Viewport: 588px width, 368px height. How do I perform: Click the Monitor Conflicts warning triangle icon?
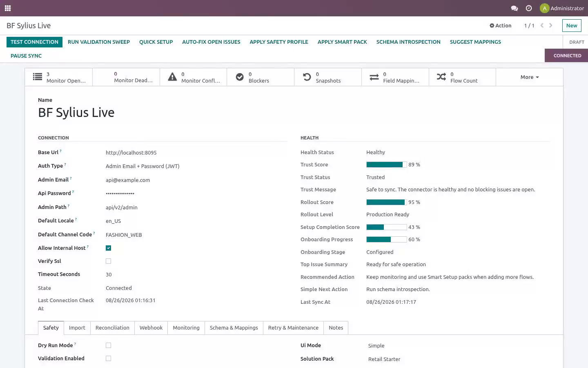click(x=172, y=77)
